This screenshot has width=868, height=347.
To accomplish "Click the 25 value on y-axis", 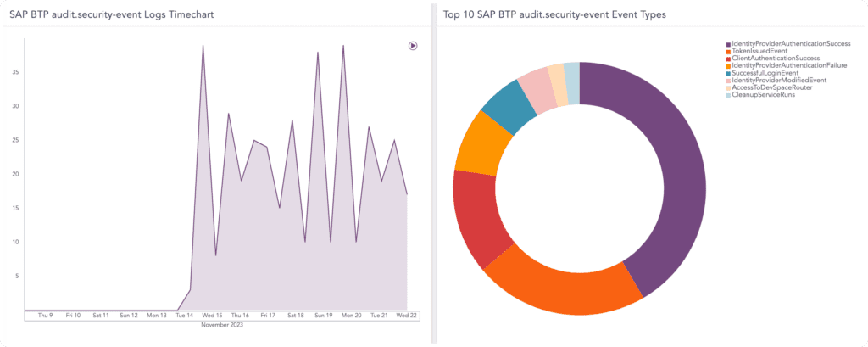I will tap(15, 140).
